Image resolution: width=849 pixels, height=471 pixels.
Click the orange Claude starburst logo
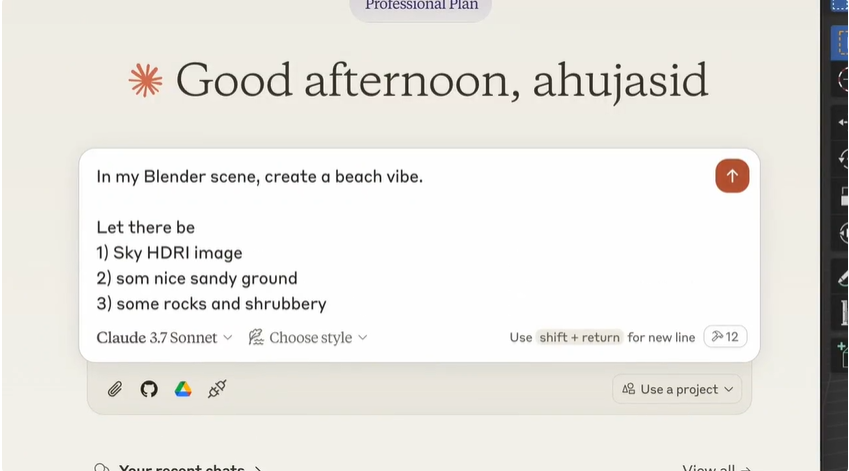point(146,81)
